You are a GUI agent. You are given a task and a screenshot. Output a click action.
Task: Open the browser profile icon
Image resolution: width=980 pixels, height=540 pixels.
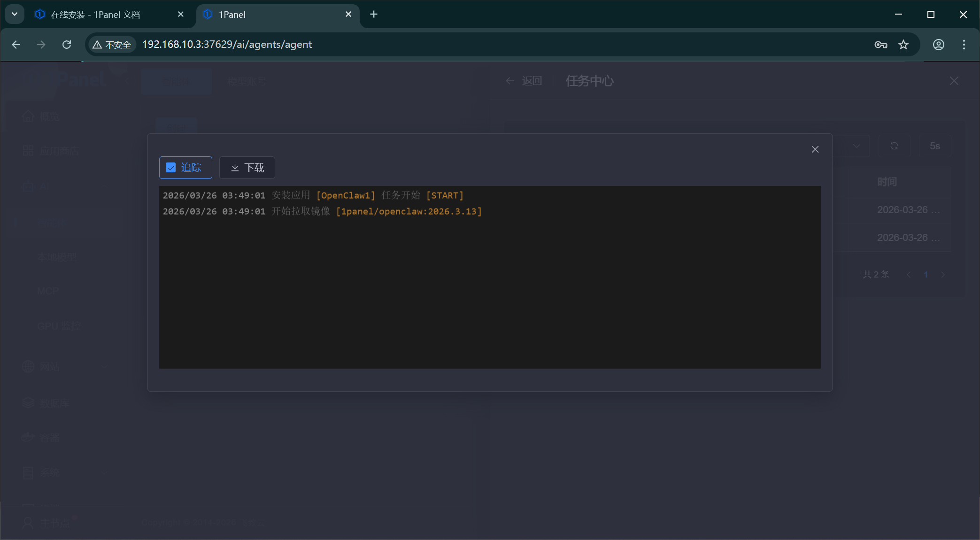click(938, 45)
